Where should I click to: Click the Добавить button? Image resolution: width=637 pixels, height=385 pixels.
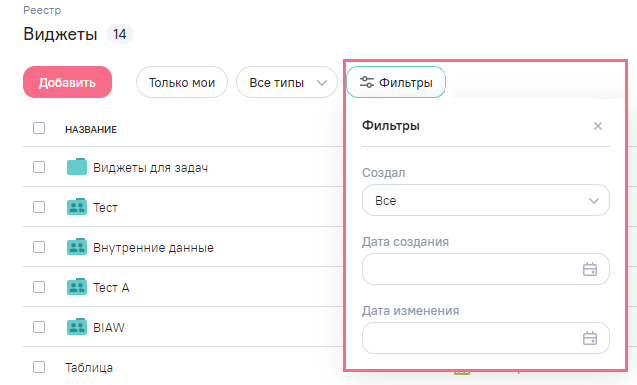click(67, 82)
